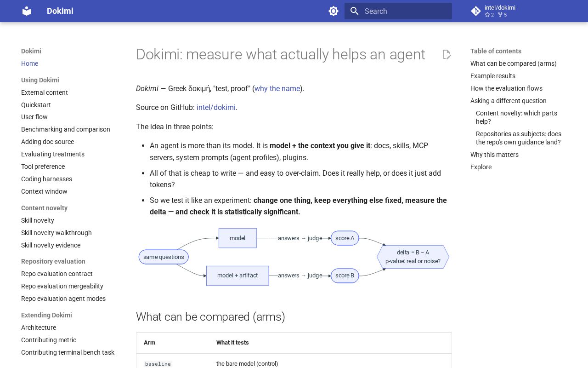The width and height of the screenshot is (588, 368).
Task: Open the Repo evaluation contract page
Action: pyautogui.click(x=57, y=274)
